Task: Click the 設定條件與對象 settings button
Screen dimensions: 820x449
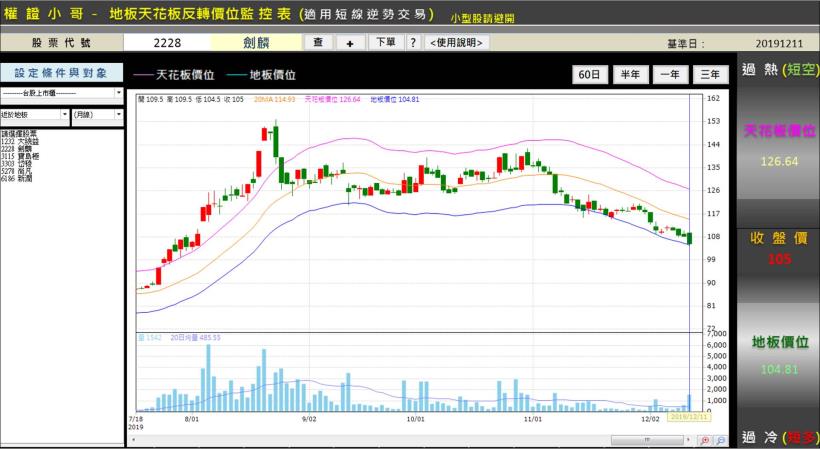Action: click(62, 73)
